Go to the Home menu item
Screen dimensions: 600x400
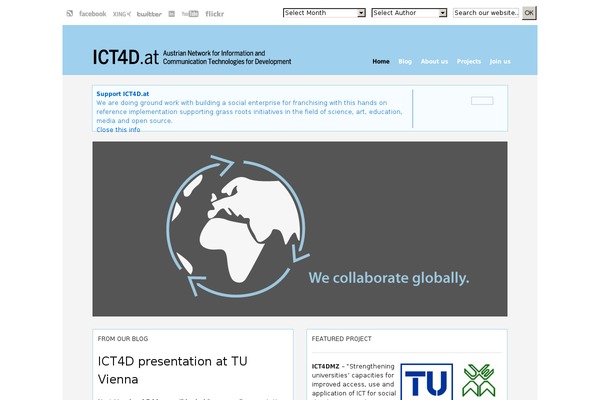(x=381, y=61)
